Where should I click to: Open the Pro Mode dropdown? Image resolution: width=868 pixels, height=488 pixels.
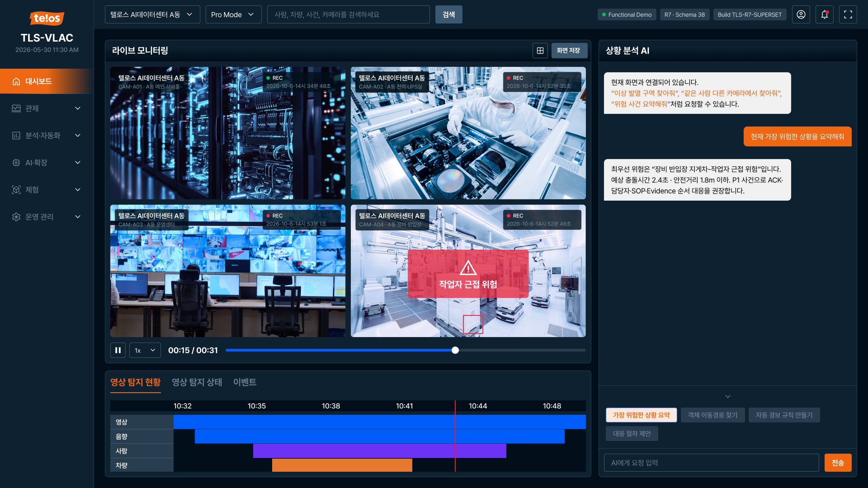point(234,15)
